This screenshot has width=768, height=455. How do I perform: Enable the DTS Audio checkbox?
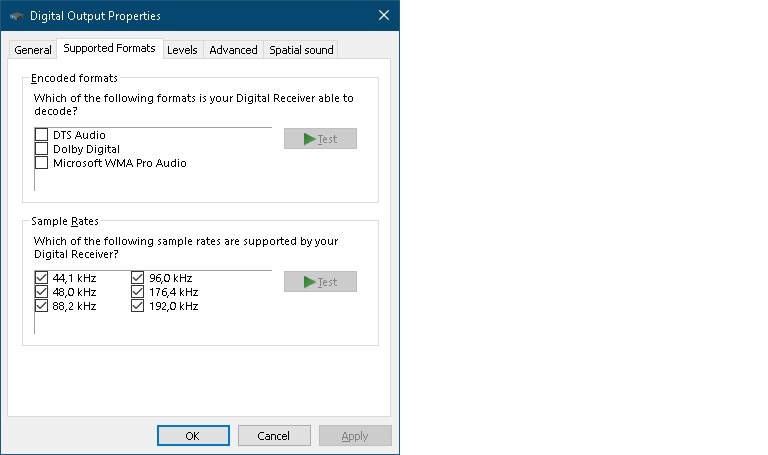(42, 135)
